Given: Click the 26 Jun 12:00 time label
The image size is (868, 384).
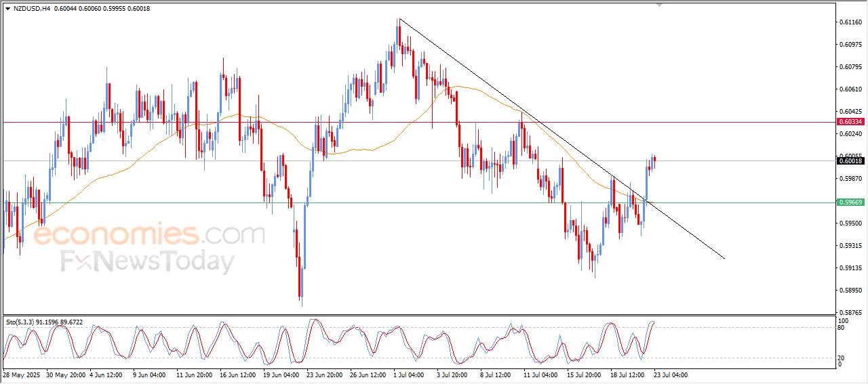Looking at the screenshot, I should tap(368, 375).
